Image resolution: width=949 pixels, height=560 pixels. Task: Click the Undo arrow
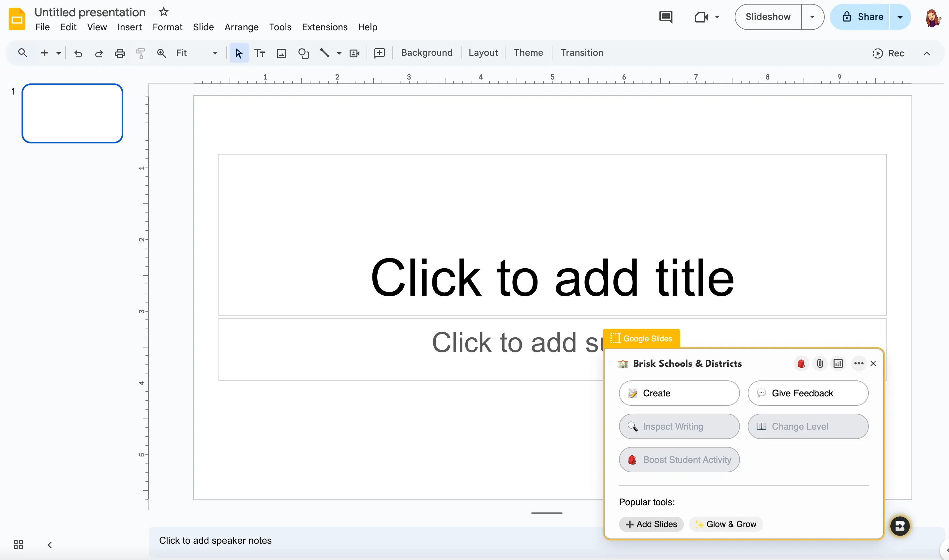point(78,53)
